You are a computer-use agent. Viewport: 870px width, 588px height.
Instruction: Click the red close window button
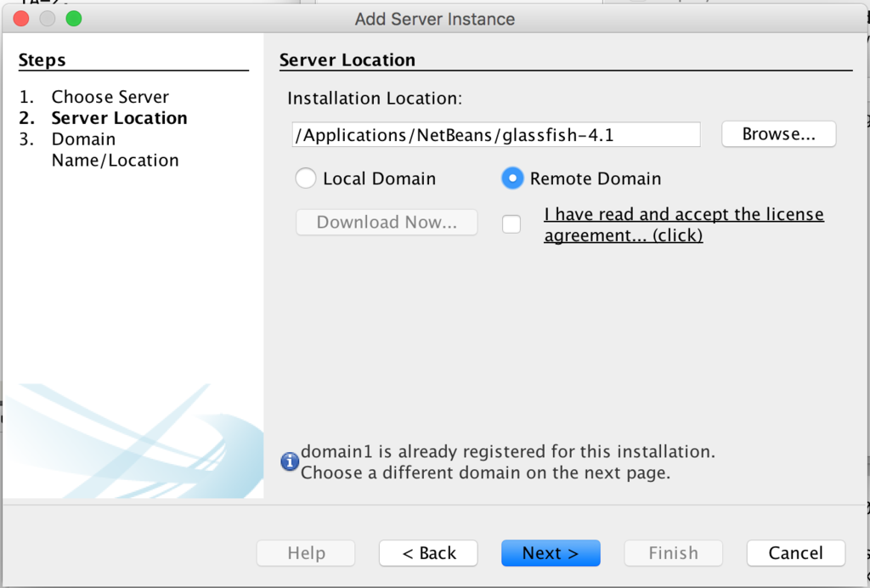(x=21, y=19)
